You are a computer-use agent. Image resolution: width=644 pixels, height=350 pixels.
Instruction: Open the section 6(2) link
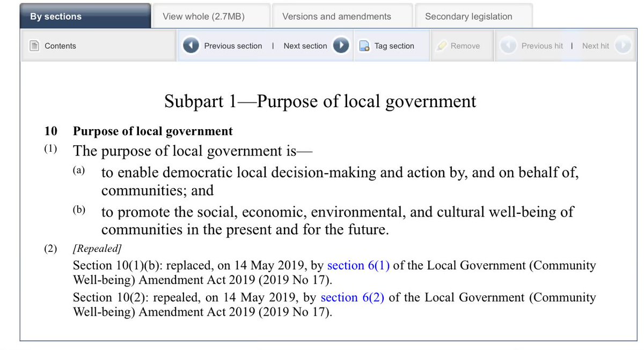click(353, 297)
